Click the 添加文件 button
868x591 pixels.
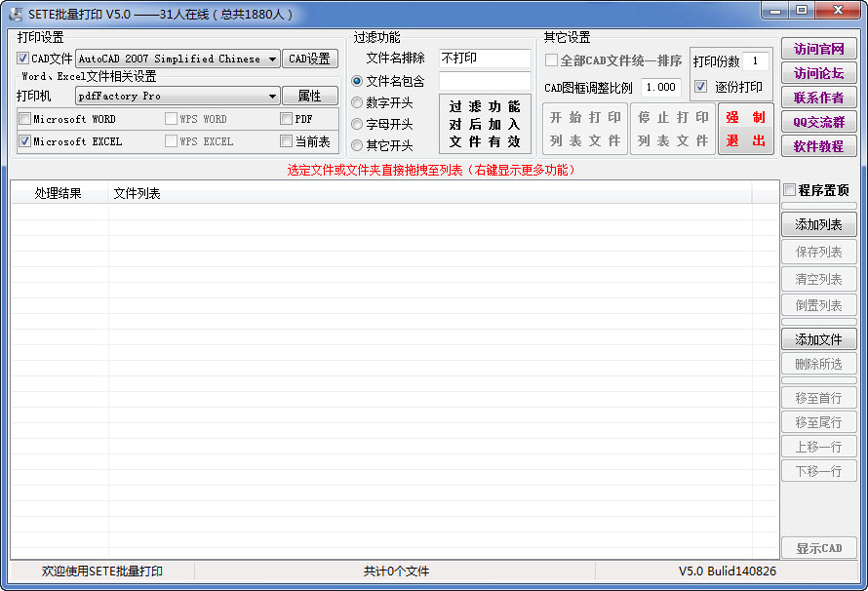coord(818,339)
